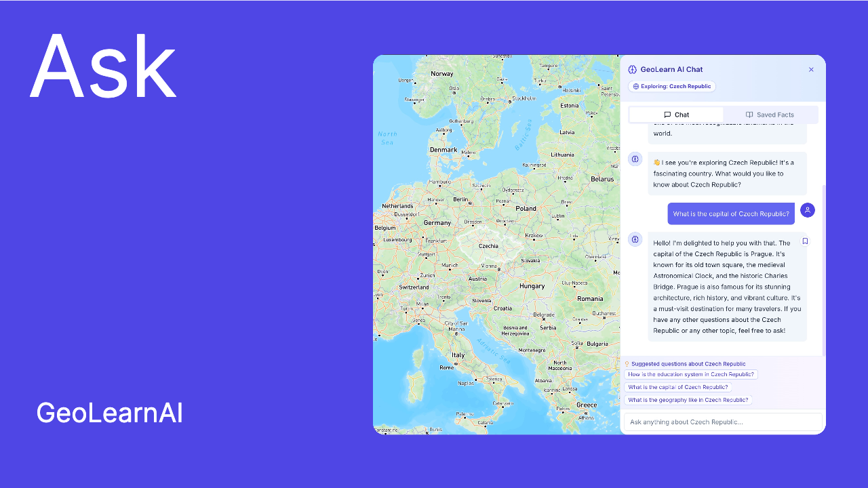Click the bot avatar beside the greeting message
Image resolution: width=868 pixels, height=488 pixels.
(635, 159)
